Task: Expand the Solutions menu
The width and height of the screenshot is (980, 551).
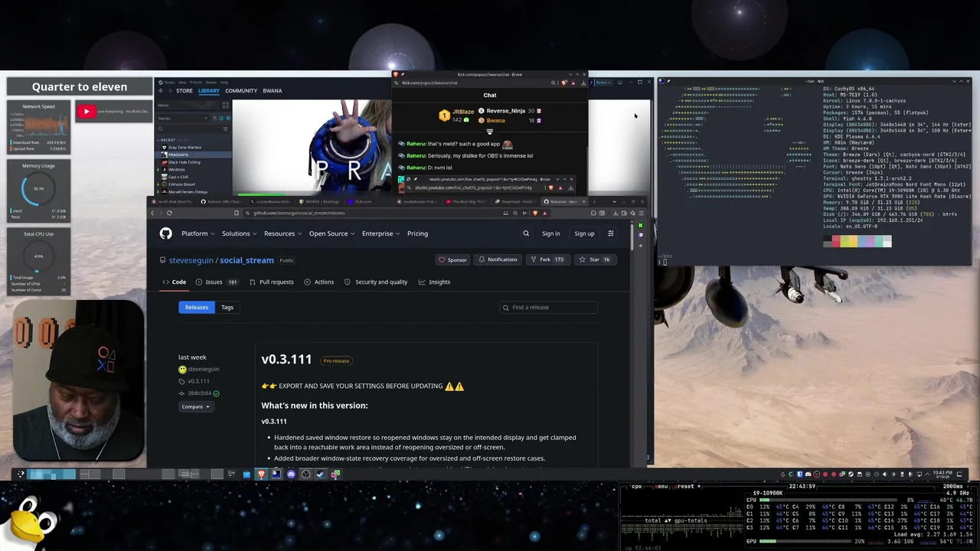Action: 239,233
